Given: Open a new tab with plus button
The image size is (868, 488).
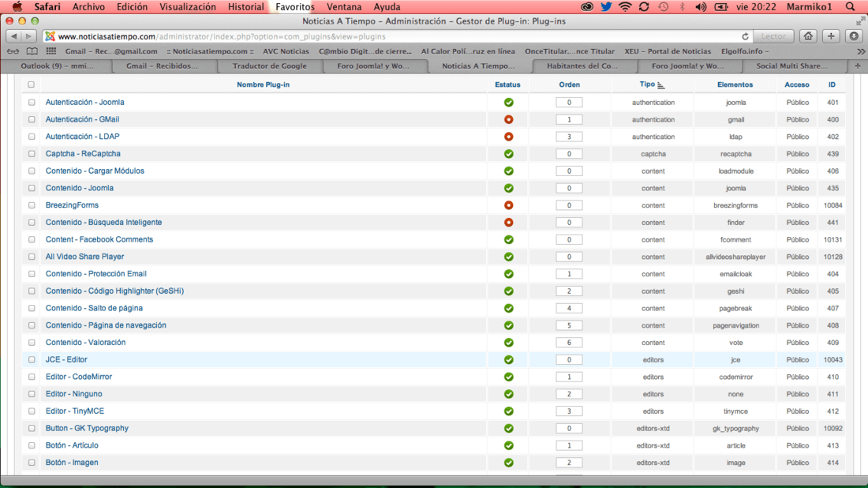Looking at the screenshot, I should click(858, 66).
